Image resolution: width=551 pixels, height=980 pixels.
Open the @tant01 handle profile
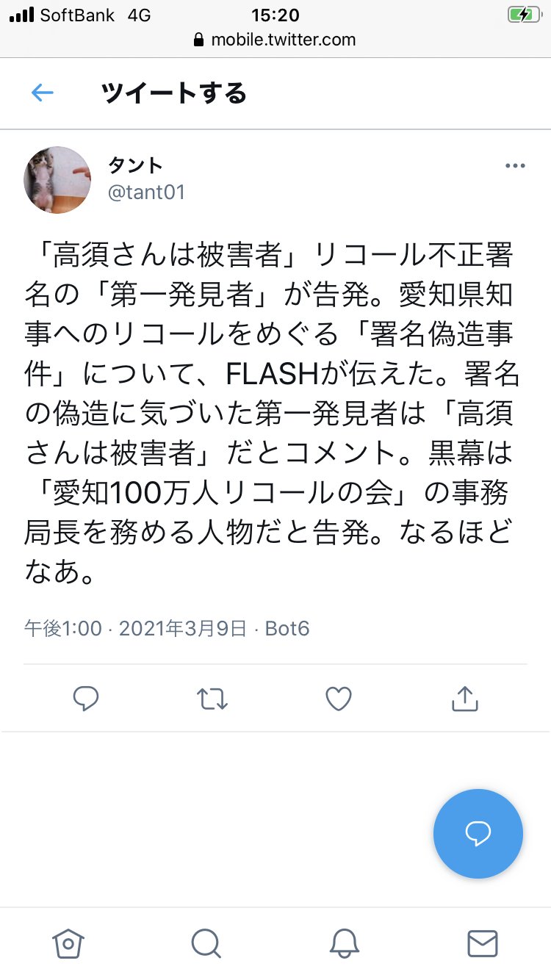tap(147, 192)
